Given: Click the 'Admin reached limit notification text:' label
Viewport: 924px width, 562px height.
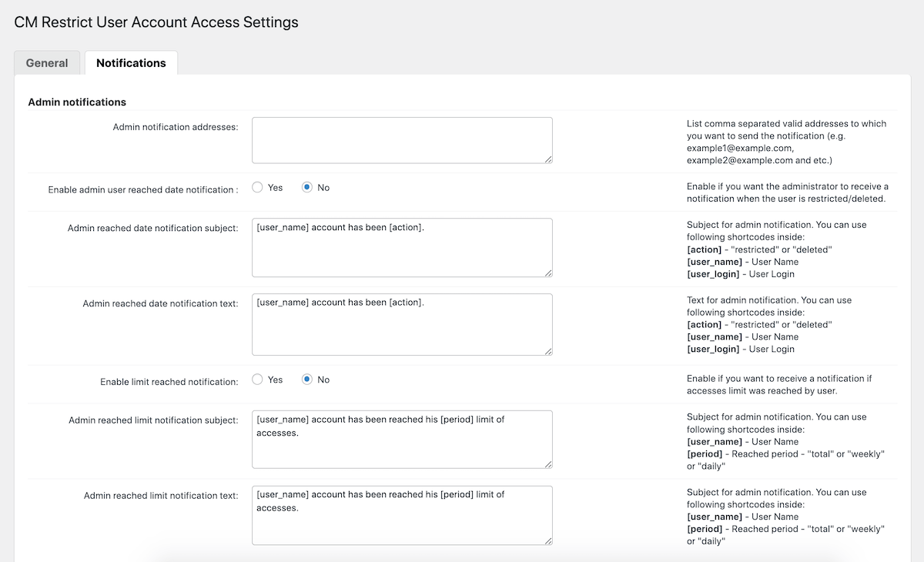Looking at the screenshot, I should click(161, 496).
